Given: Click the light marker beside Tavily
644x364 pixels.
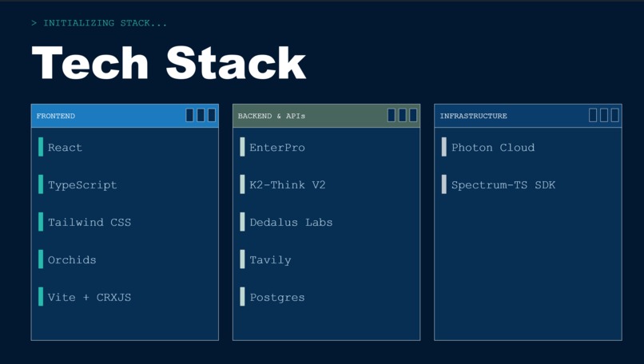Looking at the screenshot, I should pos(242,259).
